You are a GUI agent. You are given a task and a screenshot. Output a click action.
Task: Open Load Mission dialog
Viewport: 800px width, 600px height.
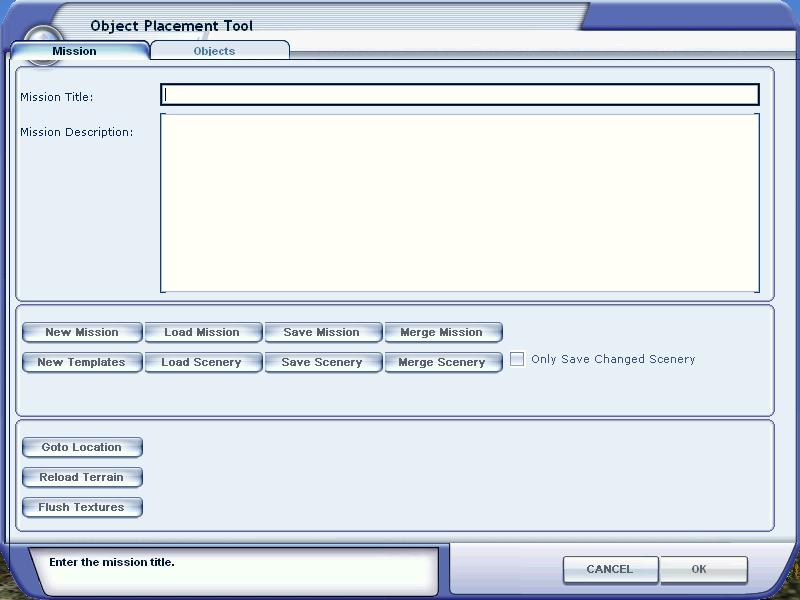[203, 332]
